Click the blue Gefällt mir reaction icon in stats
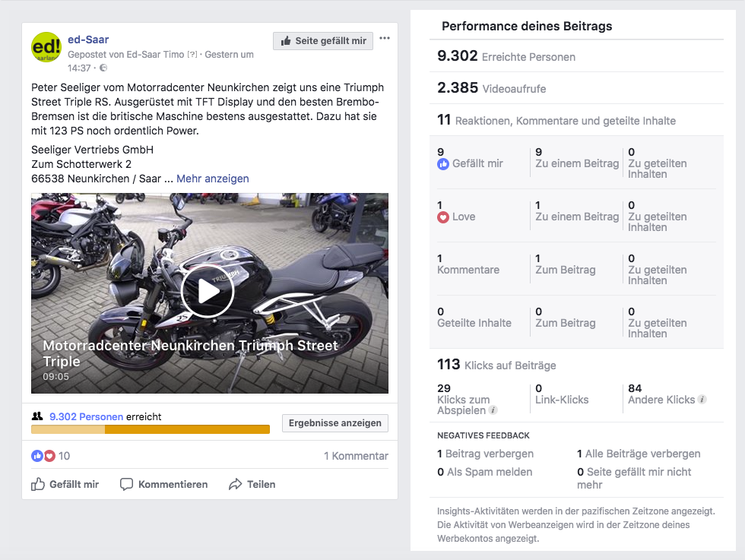Viewport: 745px width, 560px height. (x=442, y=164)
